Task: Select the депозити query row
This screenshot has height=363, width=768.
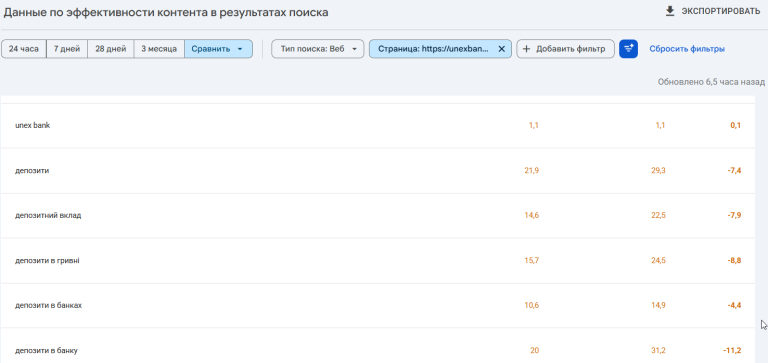Action: tap(378, 170)
